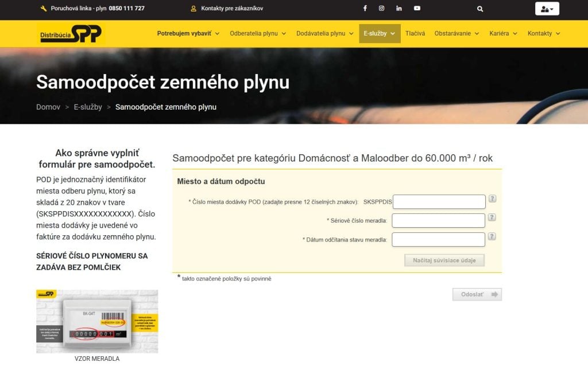
Task: Open the Facebook social icon
Action: tap(365, 9)
